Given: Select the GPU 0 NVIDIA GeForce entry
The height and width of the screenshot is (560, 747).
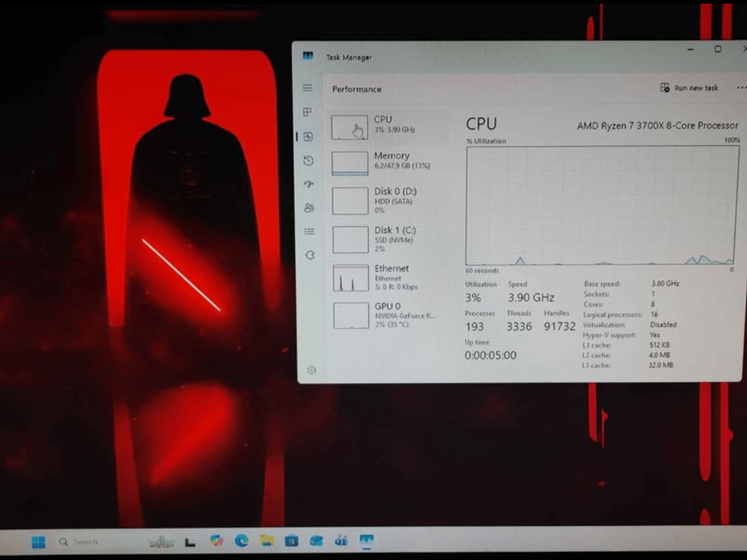Looking at the screenshot, I should [389, 315].
